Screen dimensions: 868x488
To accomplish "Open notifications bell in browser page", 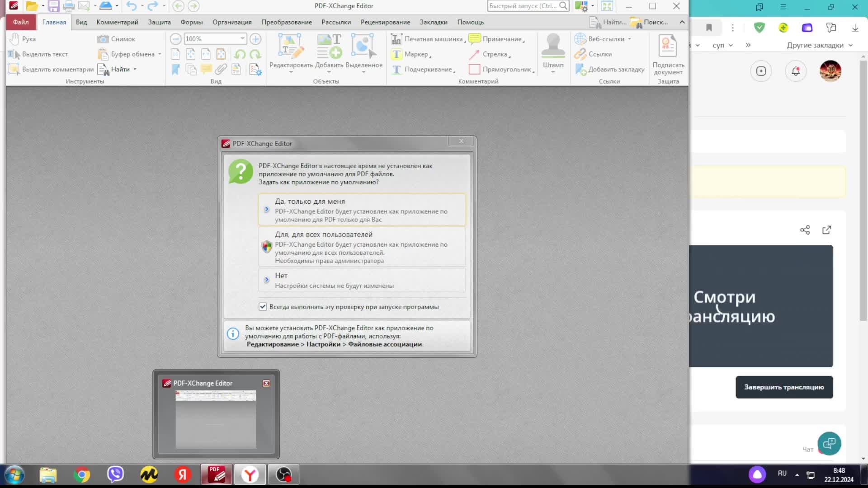I will [x=796, y=71].
